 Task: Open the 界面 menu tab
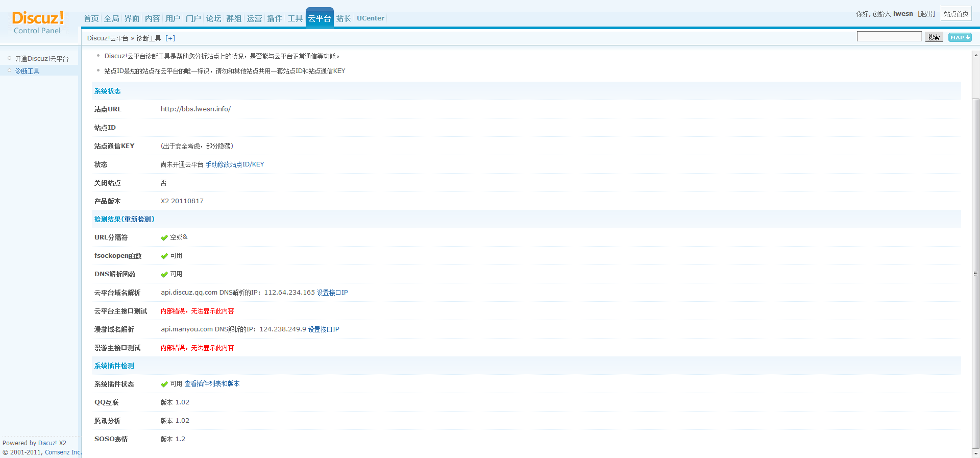pyautogui.click(x=132, y=18)
